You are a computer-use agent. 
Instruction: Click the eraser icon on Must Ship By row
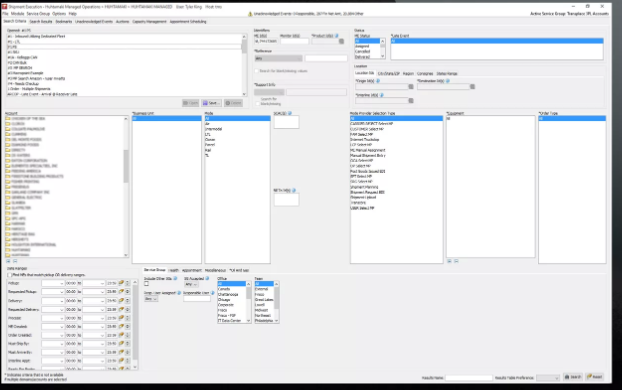point(121,344)
